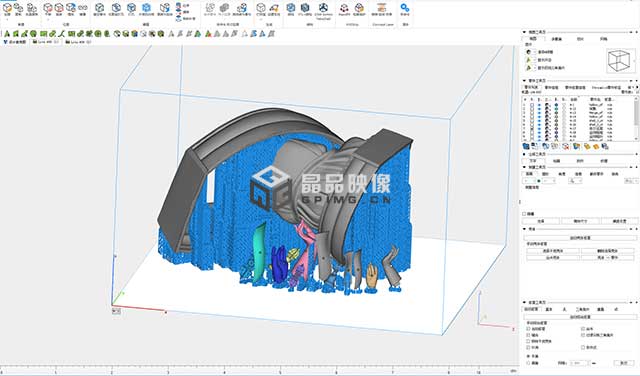Image resolution: width=640 pixels, height=376 pixels.
Task: Enable the first manual fix checkbox
Action: (529, 329)
